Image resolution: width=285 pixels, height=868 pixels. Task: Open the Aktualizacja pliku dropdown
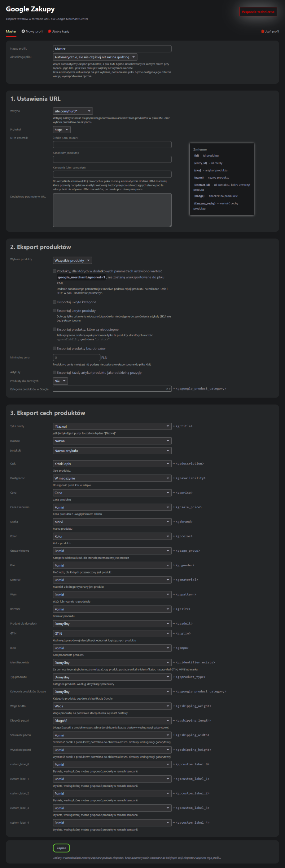[95, 57]
